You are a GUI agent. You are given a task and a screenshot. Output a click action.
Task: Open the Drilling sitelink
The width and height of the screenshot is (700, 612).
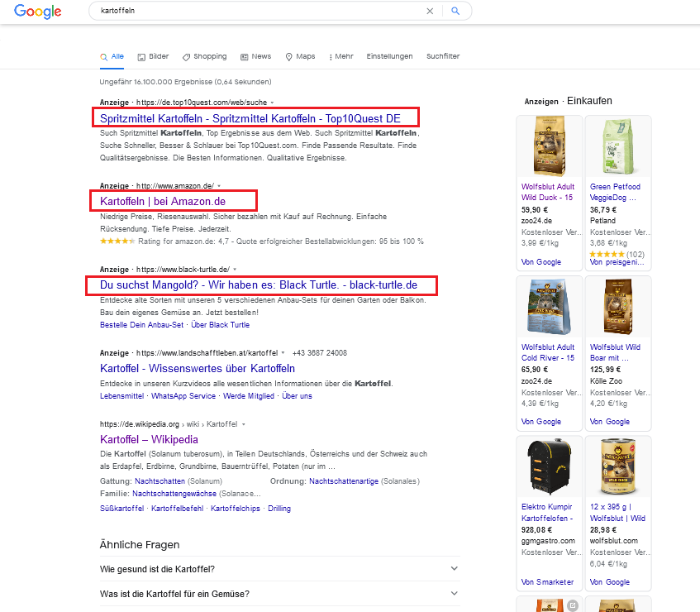pyautogui.click(x=279, y=509)
